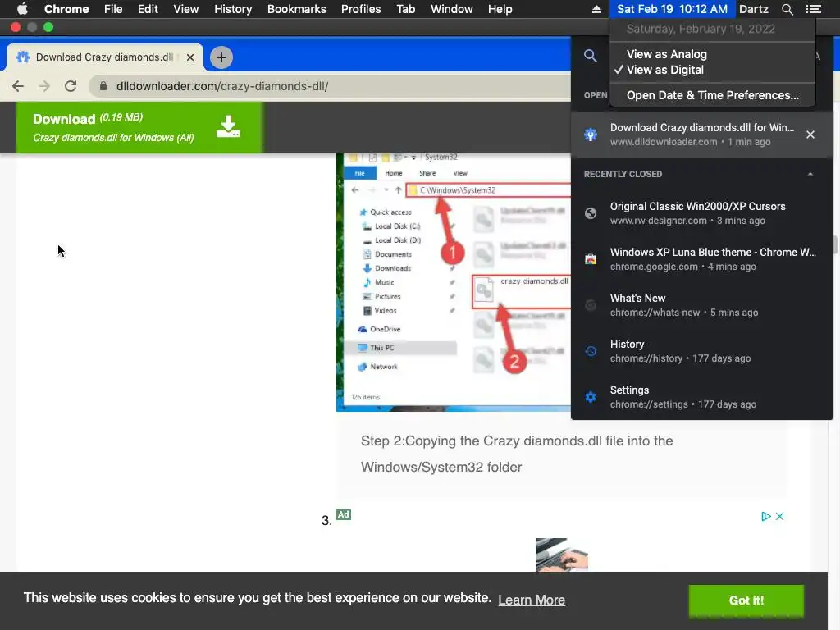Reopen Settings recently closed tab
The height and width of the screenshot is (630, 840).
702,397
